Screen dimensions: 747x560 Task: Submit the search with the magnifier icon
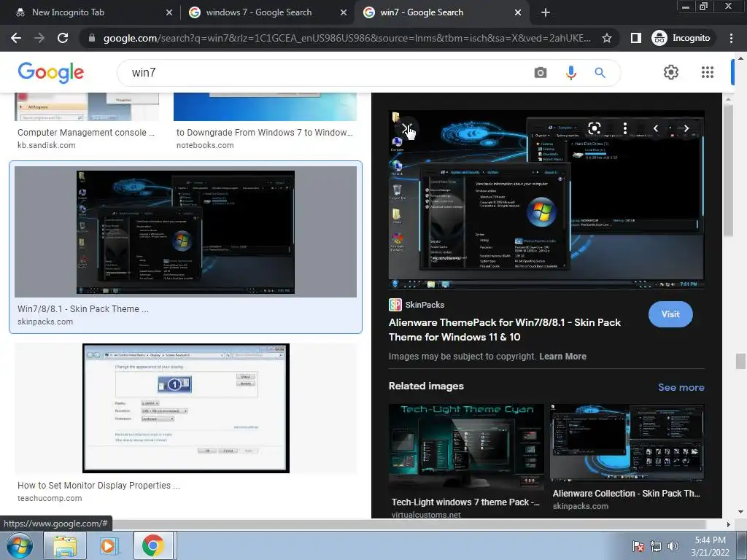600,72
